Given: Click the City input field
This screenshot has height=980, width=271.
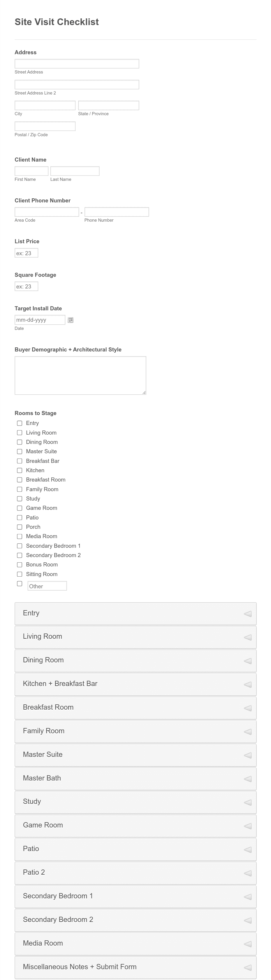Looking at the screenshot, I should click(45, 105).
